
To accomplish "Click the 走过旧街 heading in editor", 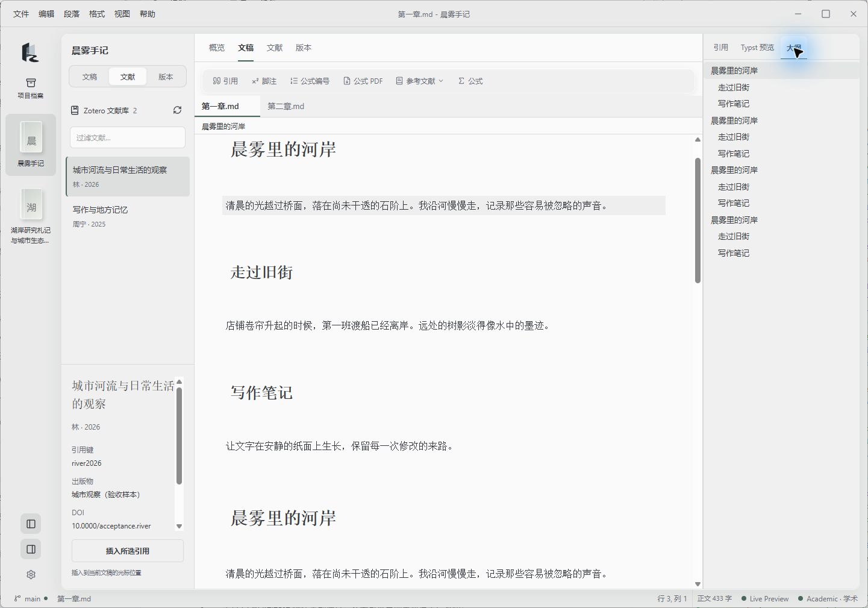I will [261, 272].
